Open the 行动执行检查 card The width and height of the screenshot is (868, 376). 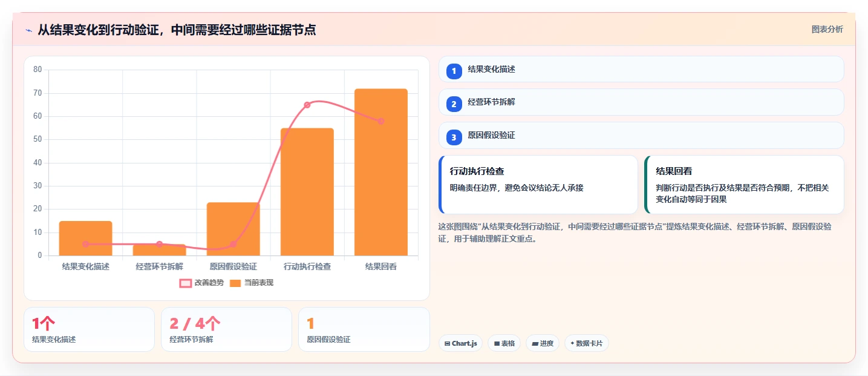point(538,185)
